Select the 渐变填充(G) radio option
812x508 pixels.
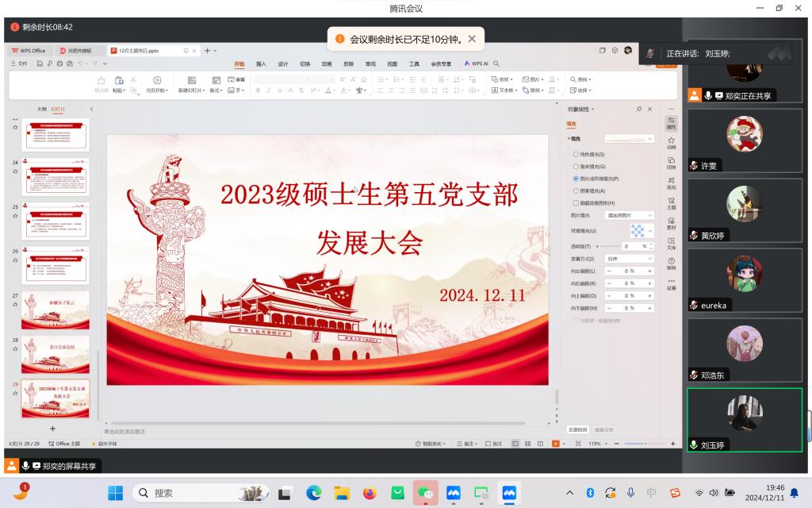point(576,167)
